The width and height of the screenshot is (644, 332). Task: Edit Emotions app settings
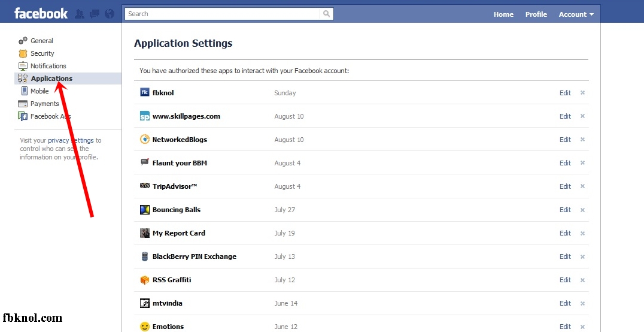click(565, 327)
